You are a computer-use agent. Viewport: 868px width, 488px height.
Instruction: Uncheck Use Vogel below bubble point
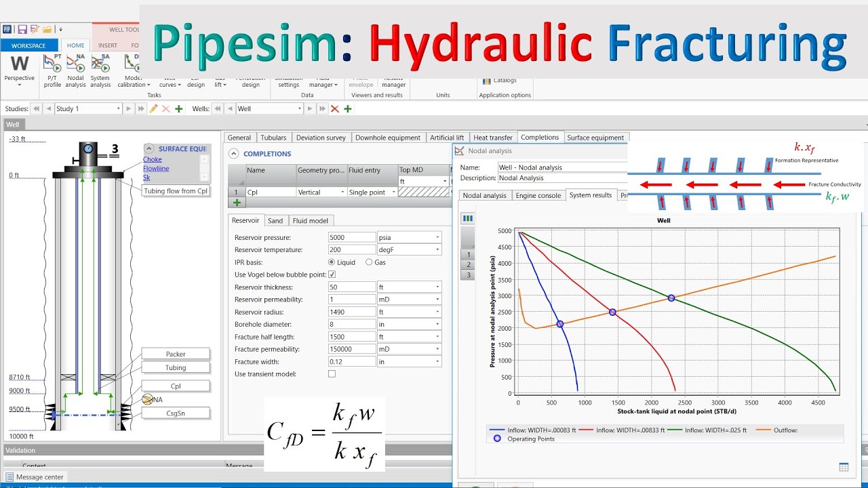[332, 274]
